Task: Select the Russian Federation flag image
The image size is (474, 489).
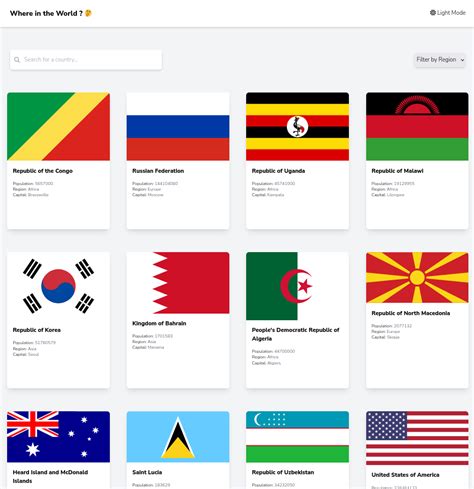Action: pos(178,126)
